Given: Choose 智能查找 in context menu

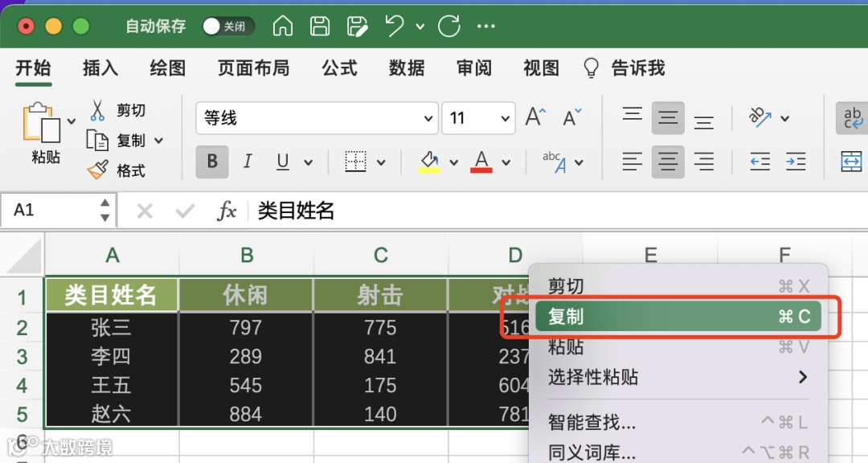Looking at the screenshot, I should [678, 423].
